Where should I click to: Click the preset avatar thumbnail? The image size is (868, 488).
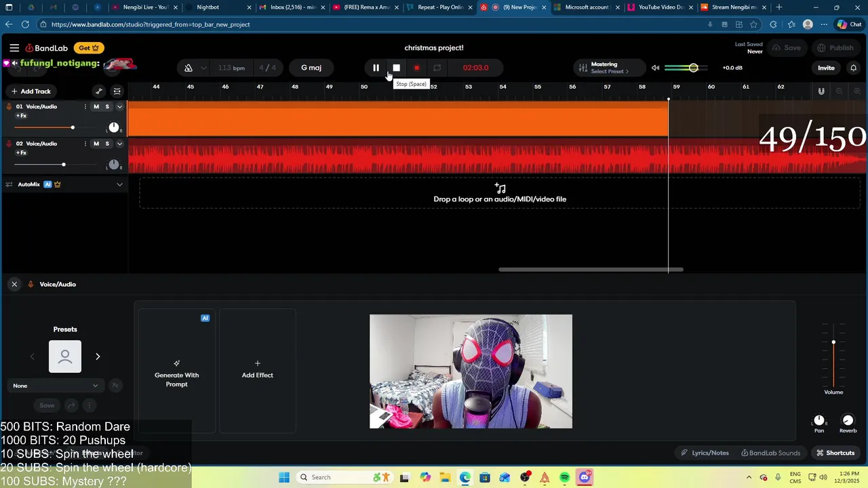[65, 357]
